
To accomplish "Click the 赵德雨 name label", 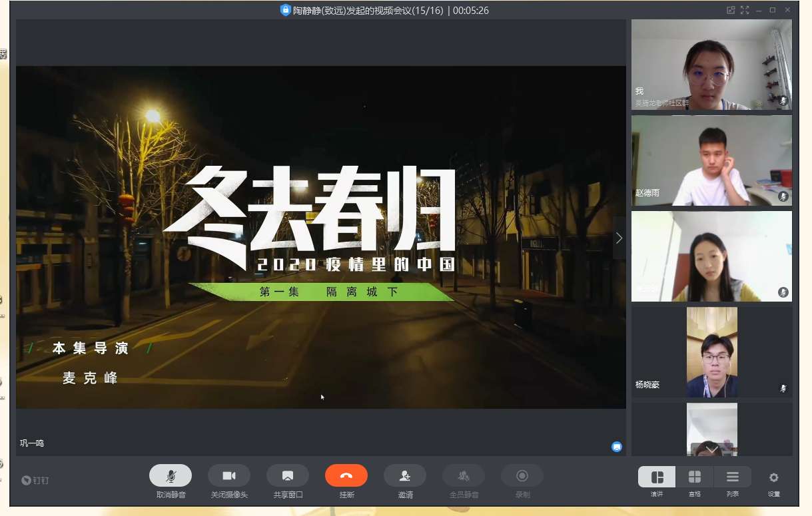I will [647, 193].
